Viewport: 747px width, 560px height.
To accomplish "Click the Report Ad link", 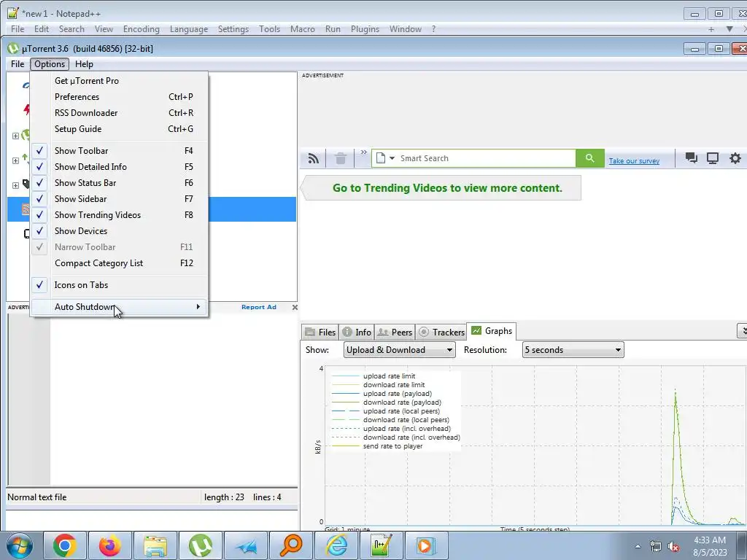I will [x=259, y=307].
